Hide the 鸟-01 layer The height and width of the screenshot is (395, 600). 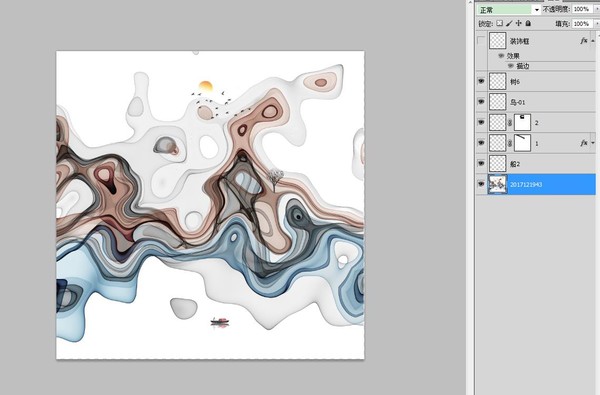[x=481, y=102]
